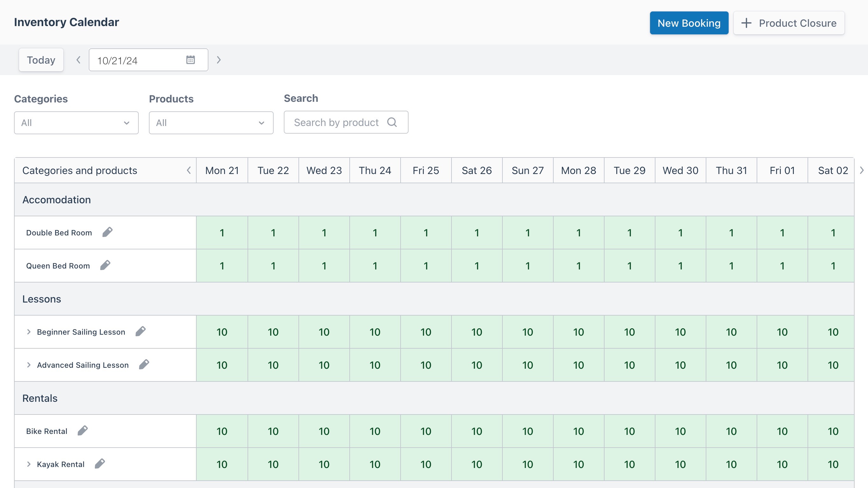This screenshot has height=488, width=868.
Task: Click the Wed 23 column header
Action: tap(324, 171)
